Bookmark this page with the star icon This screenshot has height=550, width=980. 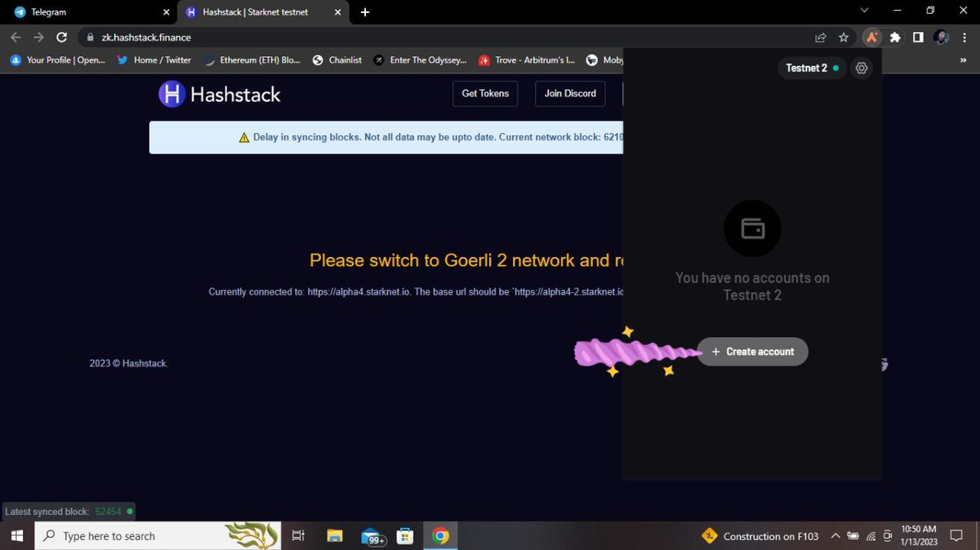coord(844,37)
